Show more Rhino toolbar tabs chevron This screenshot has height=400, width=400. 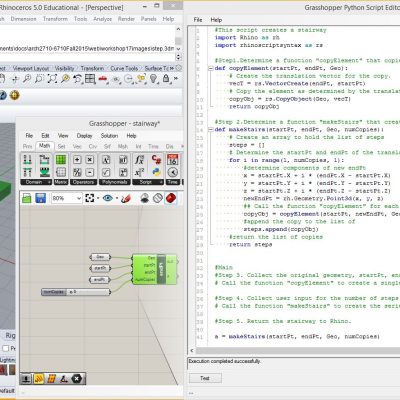pyautogui.click(x=172, y=68)
